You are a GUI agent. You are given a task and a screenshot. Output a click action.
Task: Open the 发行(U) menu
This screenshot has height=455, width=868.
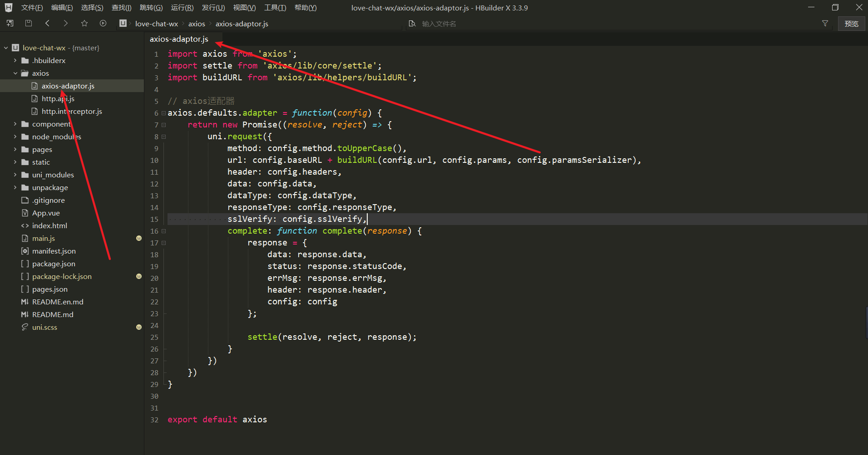(x=213, y=8)
